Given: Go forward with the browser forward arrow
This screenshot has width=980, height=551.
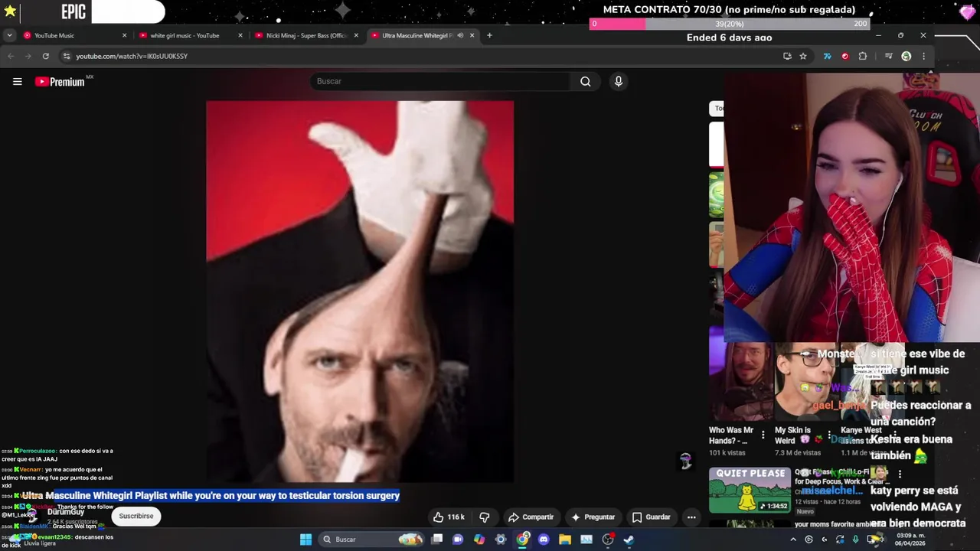Looking at the screenshot, I should point(28,56).
